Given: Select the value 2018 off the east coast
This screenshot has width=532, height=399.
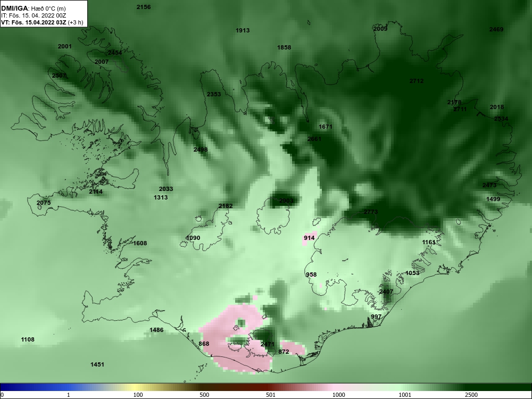Looking at the screenshot, I should [497, 107].
